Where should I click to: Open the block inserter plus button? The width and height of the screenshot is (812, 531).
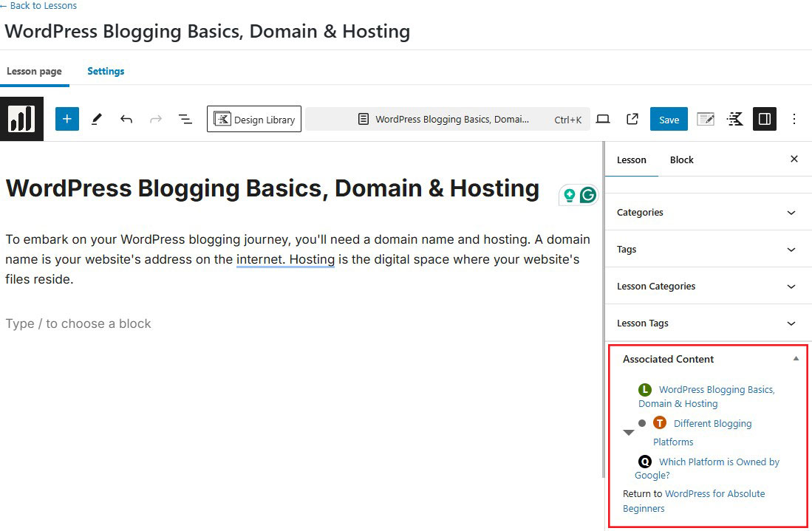coord(66,119)
